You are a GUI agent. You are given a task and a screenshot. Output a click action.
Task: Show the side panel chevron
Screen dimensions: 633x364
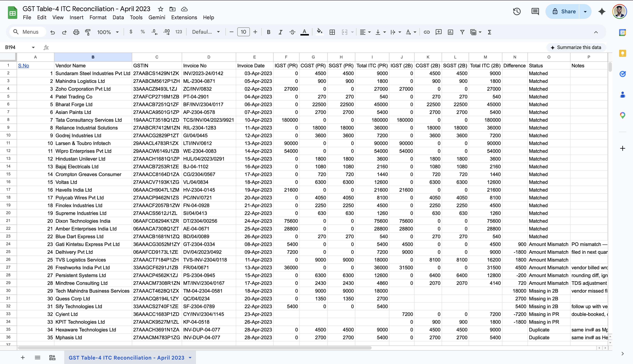pos(622,353)
